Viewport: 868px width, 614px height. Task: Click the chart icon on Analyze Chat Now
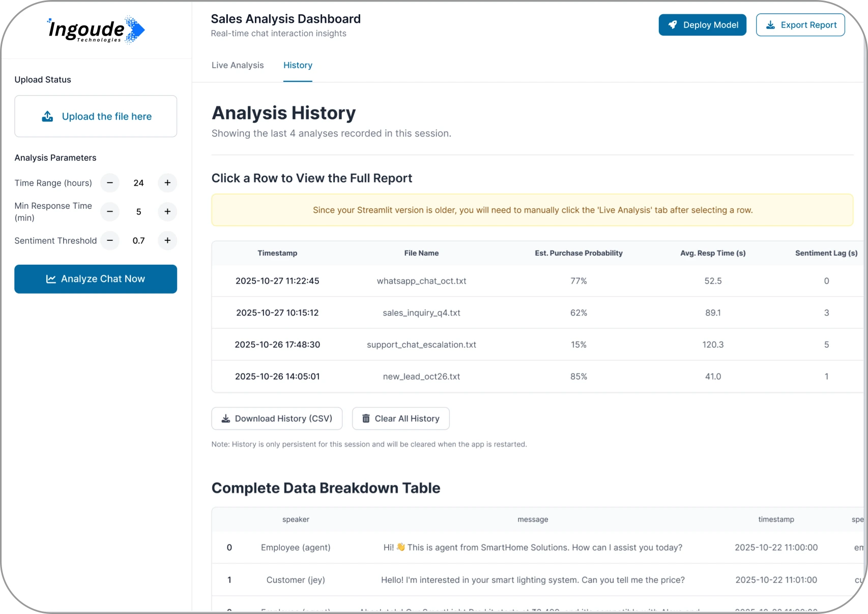click(x=51, y=278)
